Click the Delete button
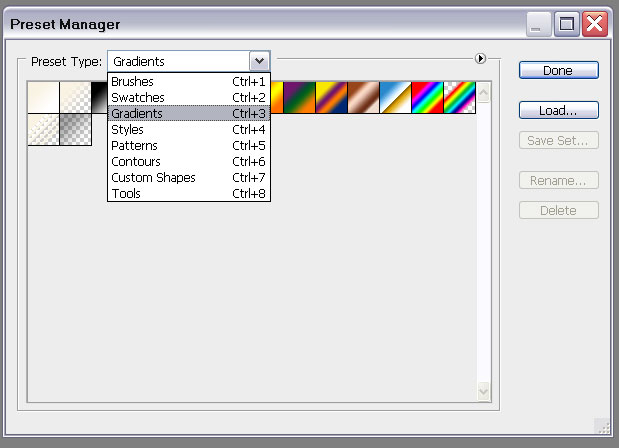 tap(559, 210)
